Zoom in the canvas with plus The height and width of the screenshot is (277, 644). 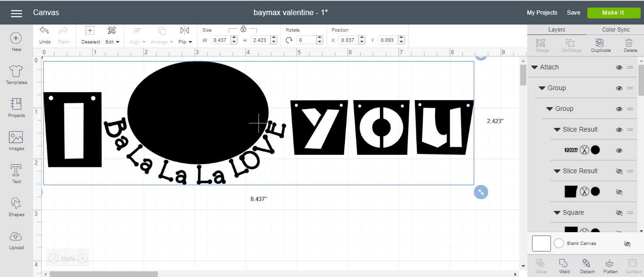point(82,259)
